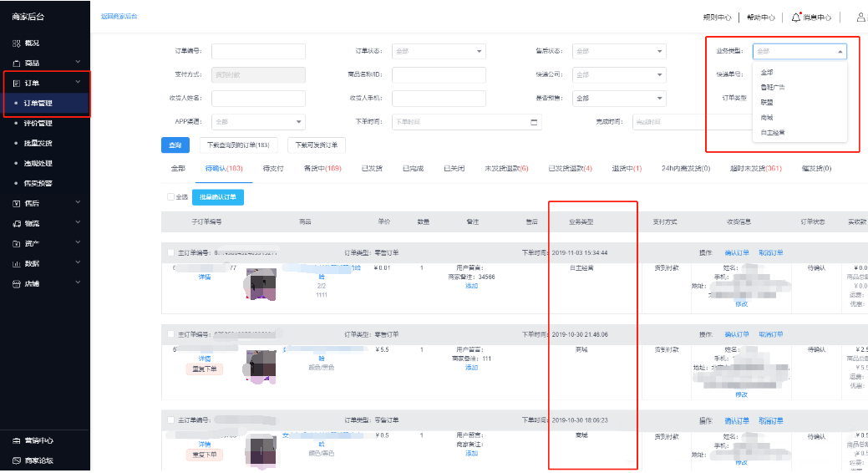
Task: Click the user profile icon in header
Action: coord(862,18)
